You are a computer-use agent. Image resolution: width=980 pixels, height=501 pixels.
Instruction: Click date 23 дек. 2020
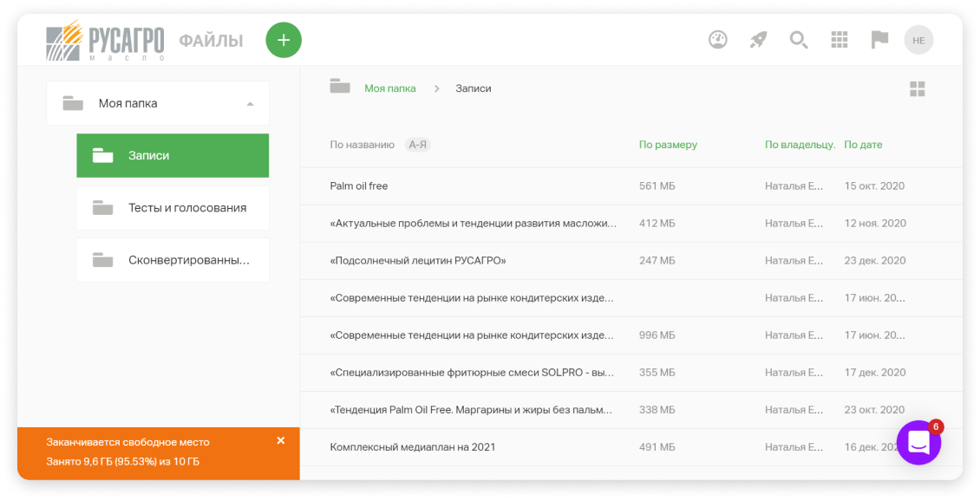(875, 261)
